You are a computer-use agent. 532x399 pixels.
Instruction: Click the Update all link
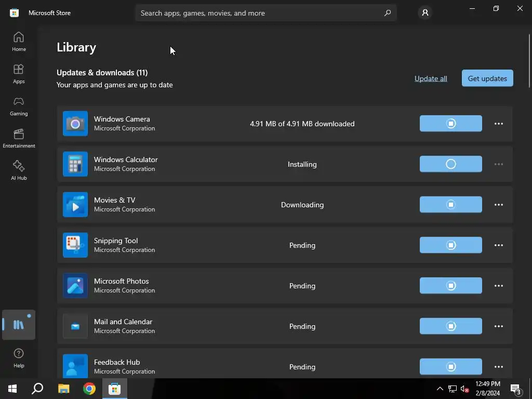pos(431,78)
